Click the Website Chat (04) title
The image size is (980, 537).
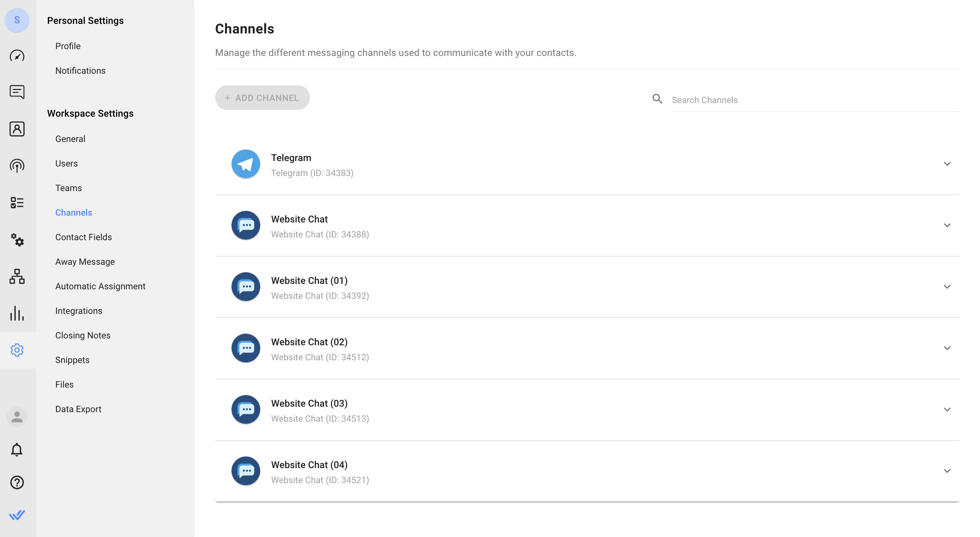(x=309, y=465)
